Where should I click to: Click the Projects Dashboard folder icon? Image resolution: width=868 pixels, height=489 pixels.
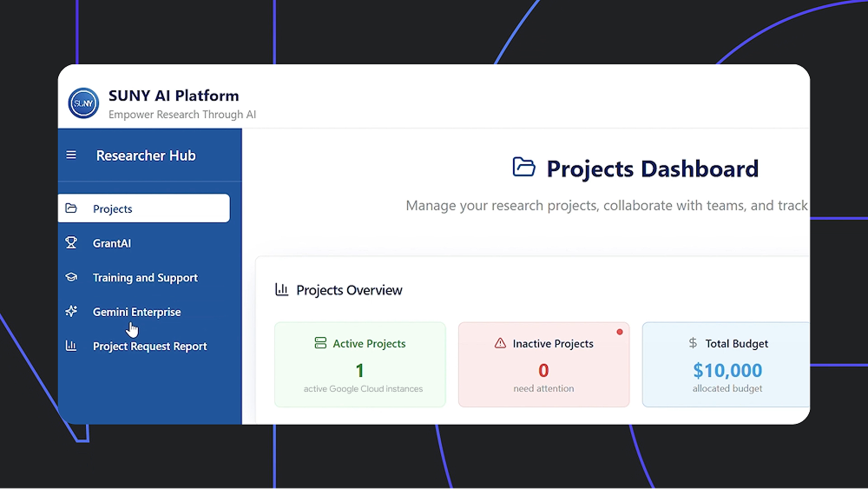pyautogui.click(x=523, y=168)
